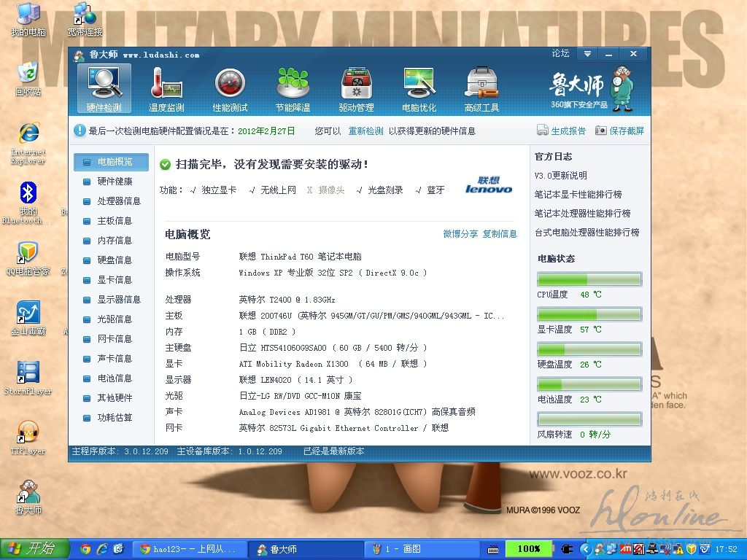Click the 开始 Start button on taskbar
This screenshot has height=560, width=747.
(x=34, y=549)
